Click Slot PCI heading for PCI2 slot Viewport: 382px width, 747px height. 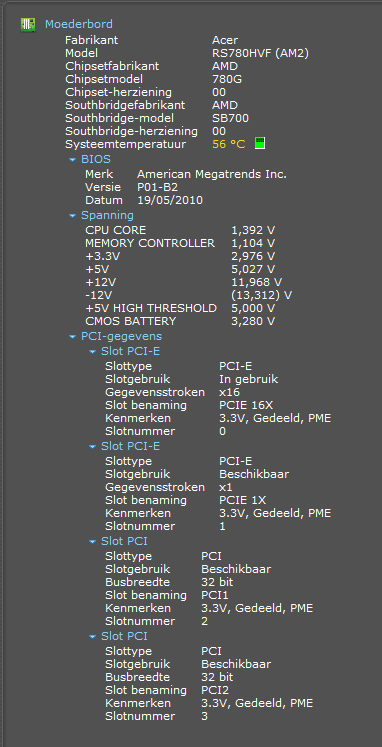(x=124, y=636)
